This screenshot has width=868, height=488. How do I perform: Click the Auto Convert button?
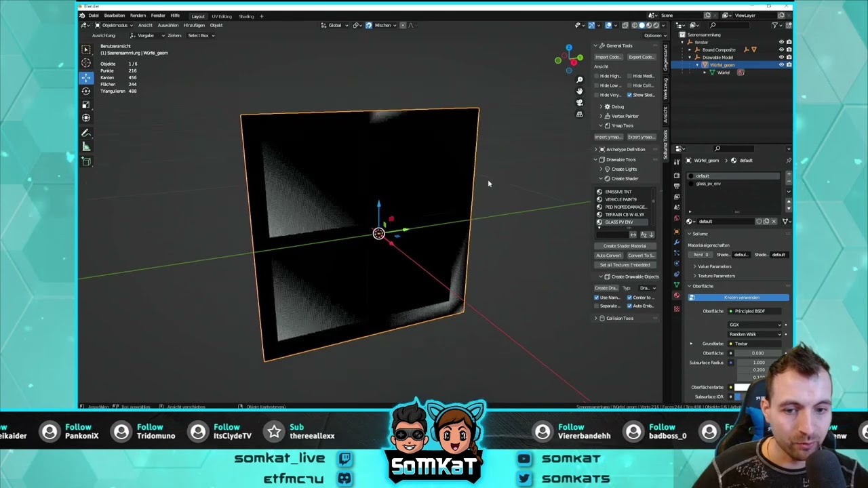608,256
